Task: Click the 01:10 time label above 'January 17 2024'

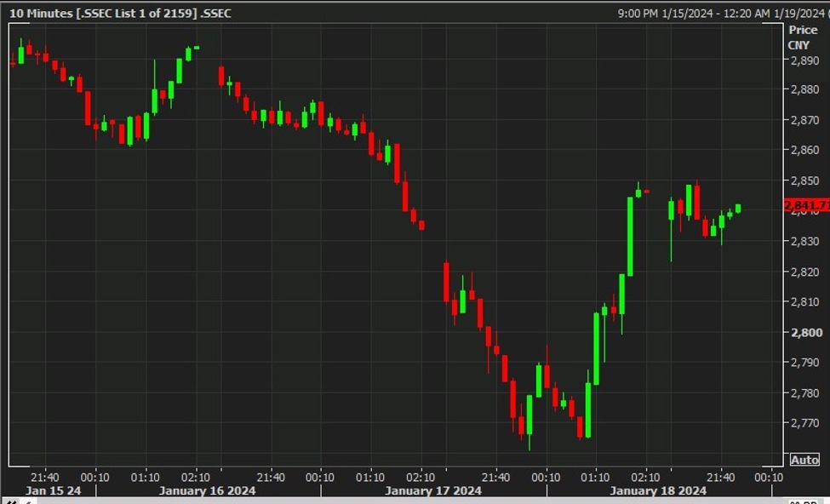Action: click(x=370, y=478)
